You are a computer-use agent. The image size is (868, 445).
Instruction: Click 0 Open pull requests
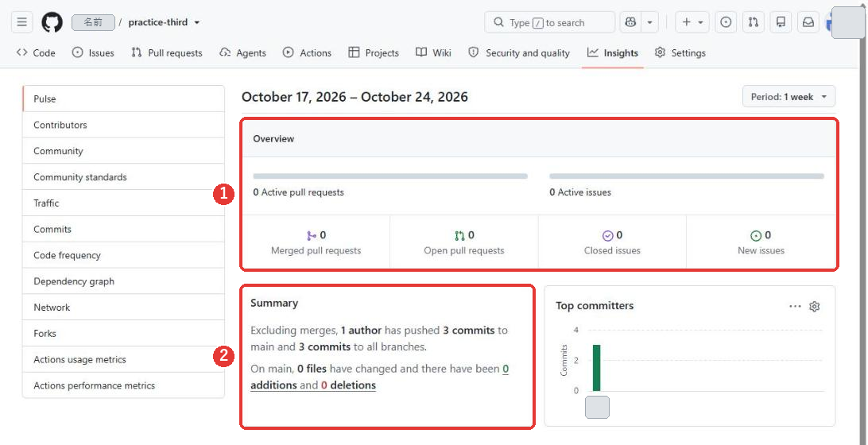pyautogui.click(x=464, y=242)
